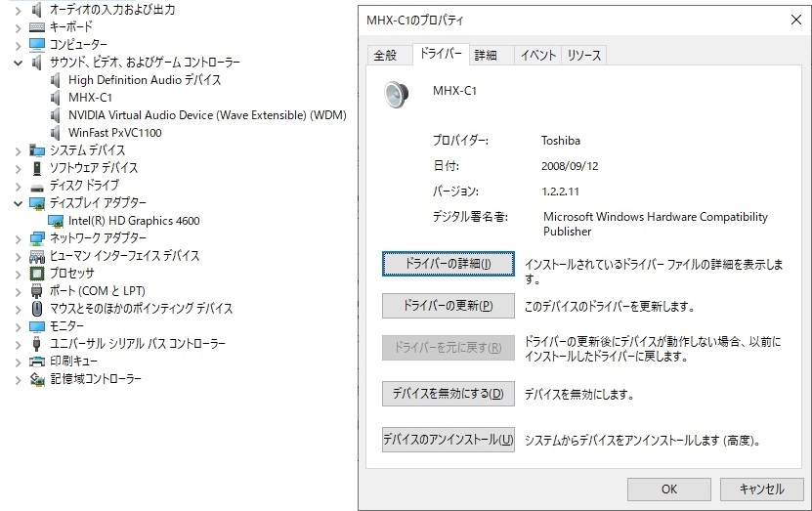Expand the monitor node chevron
The image size is (812, 511).
tap(18, 326)
